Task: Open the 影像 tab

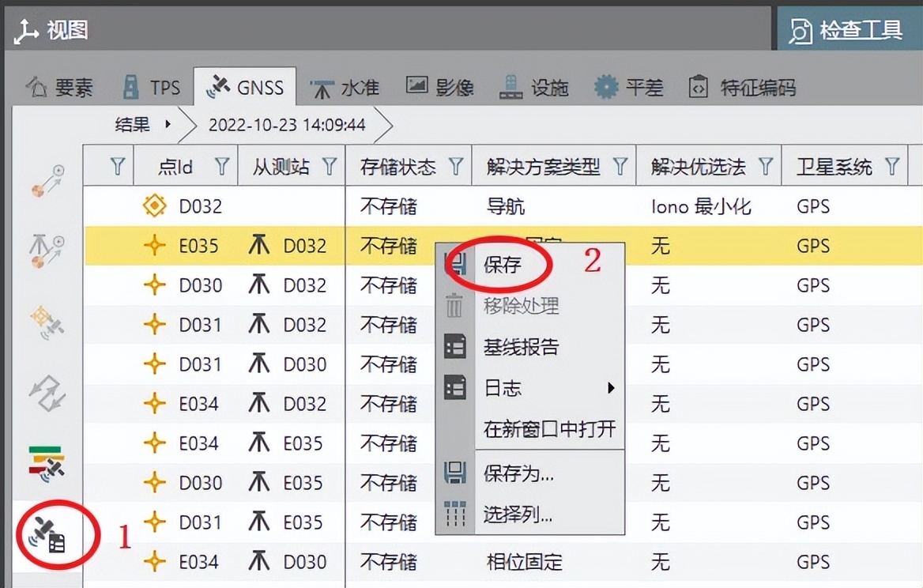Action: click(x=440, y=88)
